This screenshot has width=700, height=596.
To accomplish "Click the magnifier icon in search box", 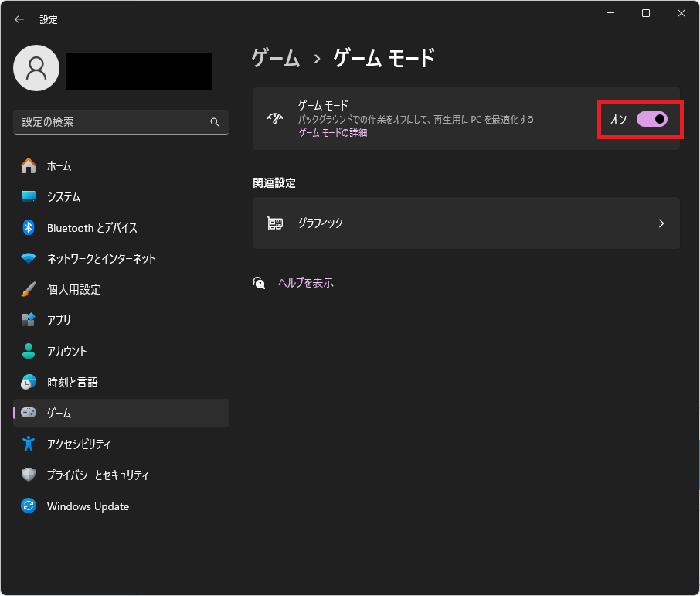I will (x=215, y=122).
